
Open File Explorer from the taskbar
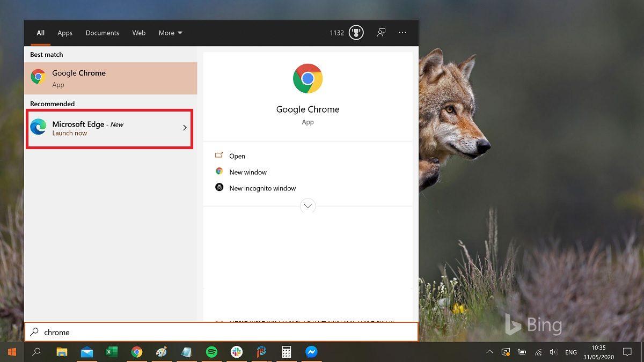[x=62, y=352]
